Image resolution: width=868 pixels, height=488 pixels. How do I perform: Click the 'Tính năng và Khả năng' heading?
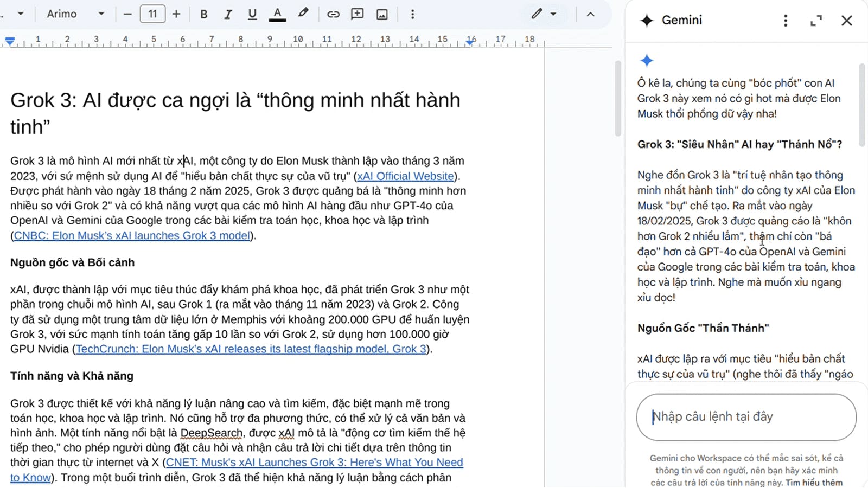[x=72, y=376]
